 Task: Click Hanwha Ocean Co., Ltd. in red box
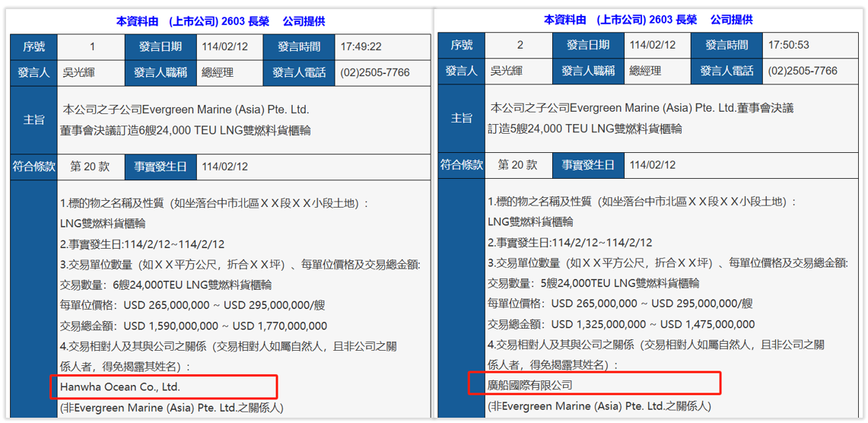120,386
